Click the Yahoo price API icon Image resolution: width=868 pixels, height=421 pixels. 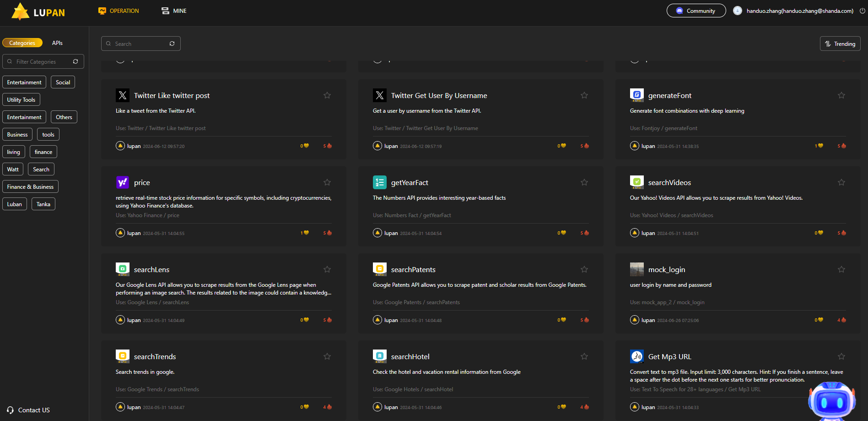[122, 182]
